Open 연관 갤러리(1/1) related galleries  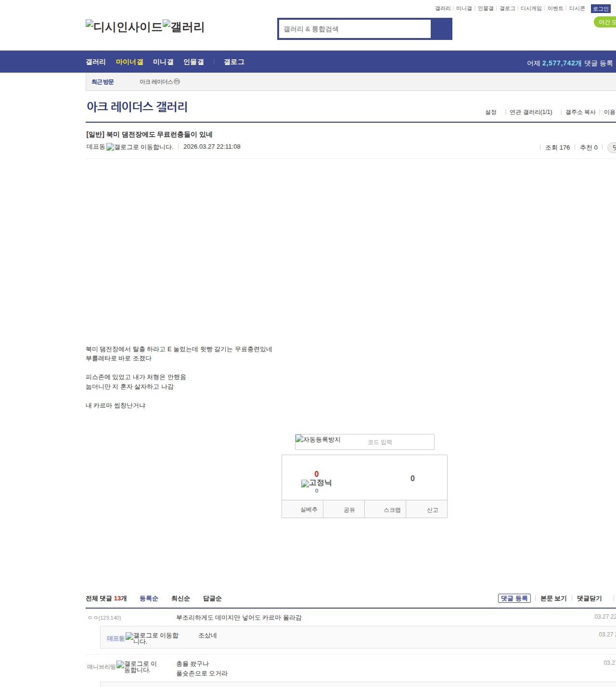click(531, 112)
